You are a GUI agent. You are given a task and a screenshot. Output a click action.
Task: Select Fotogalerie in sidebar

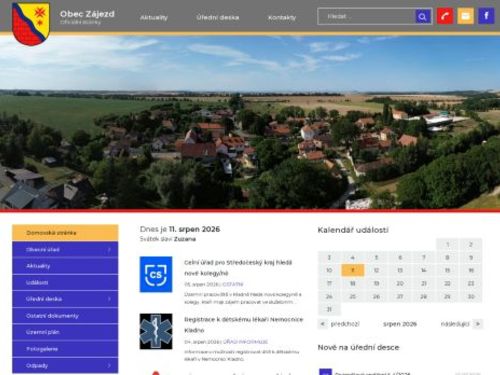click(x=65, y=349)
